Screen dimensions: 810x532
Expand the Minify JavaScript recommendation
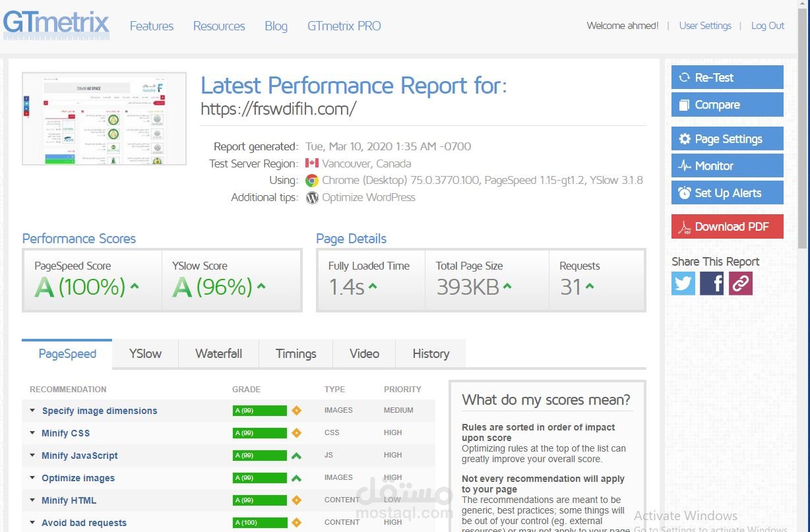click(32, 456)
